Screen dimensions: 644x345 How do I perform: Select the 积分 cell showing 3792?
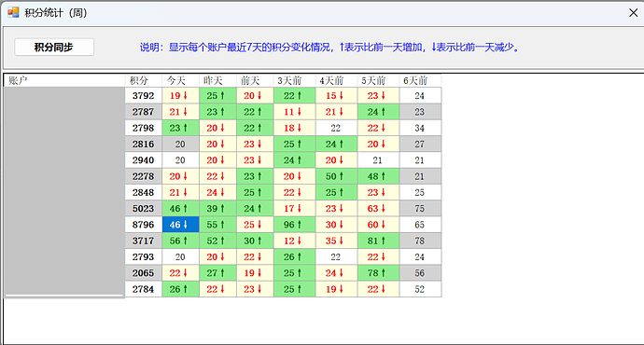[x=144, y=96]
